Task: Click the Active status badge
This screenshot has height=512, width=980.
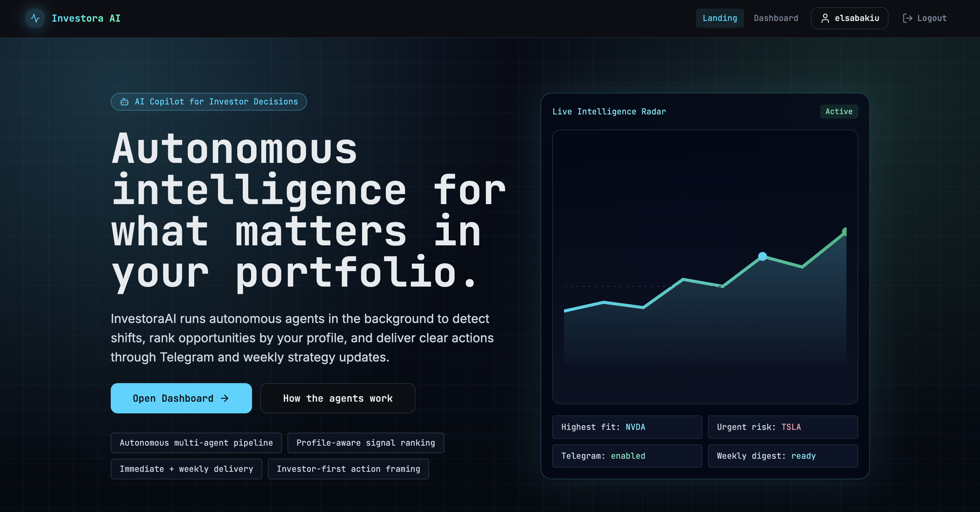Action: click(839, 111)
